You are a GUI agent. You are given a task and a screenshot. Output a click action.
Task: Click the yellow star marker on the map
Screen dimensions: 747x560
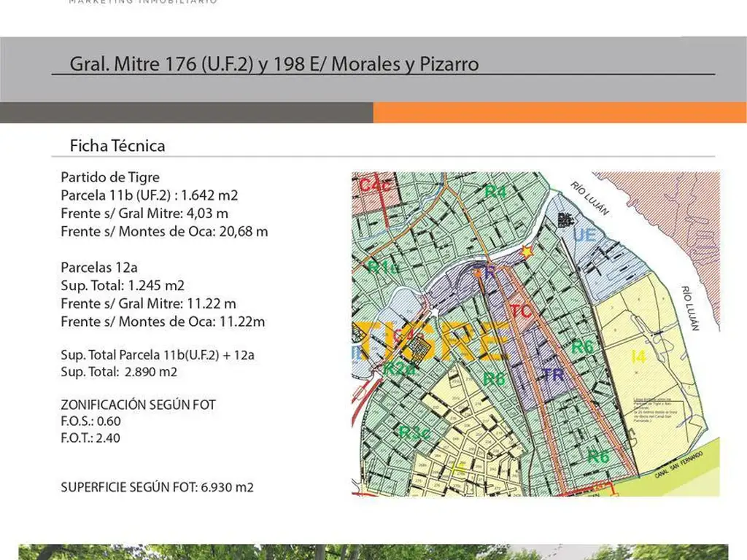[x=526, y=252]
